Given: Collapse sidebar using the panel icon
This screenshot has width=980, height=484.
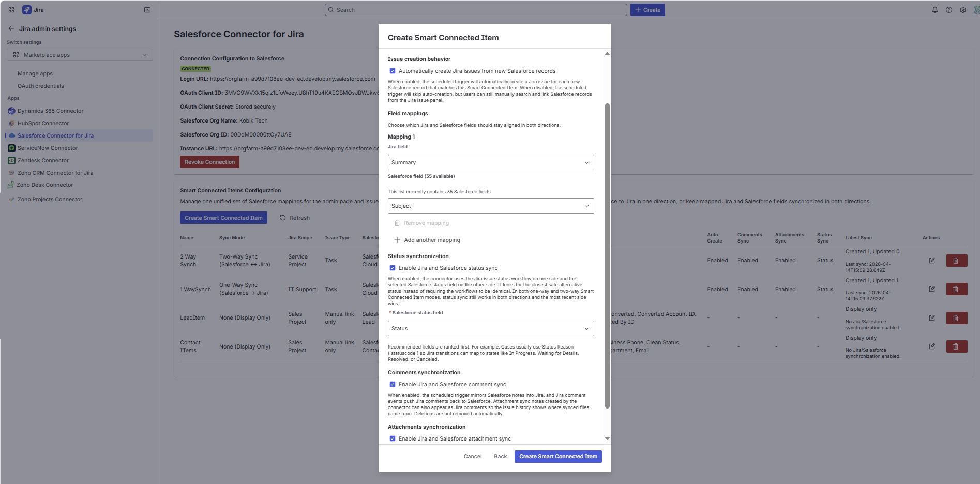Looking at the screenshot, I should click(x=147, y=10).
